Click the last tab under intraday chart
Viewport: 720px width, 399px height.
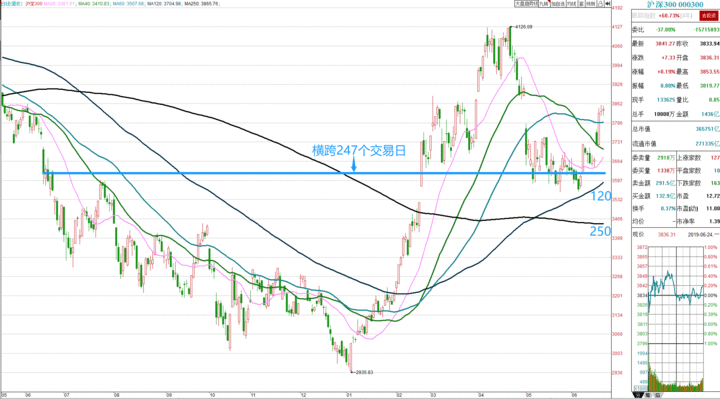pyautogui.click(x=658, y=395)
